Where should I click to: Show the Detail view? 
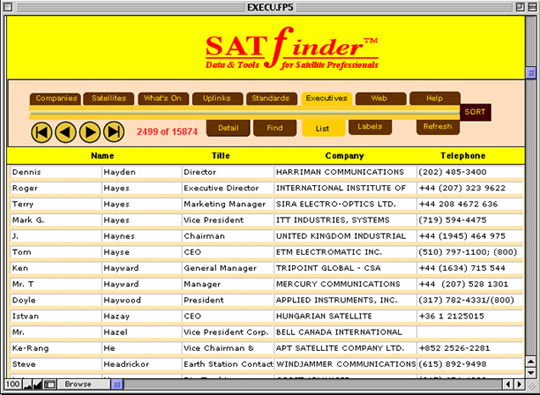point(228,128)
